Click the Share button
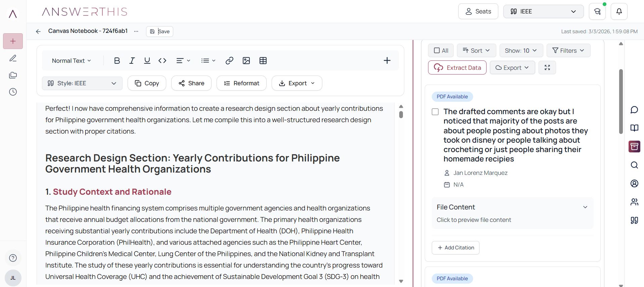 (191, 83)
